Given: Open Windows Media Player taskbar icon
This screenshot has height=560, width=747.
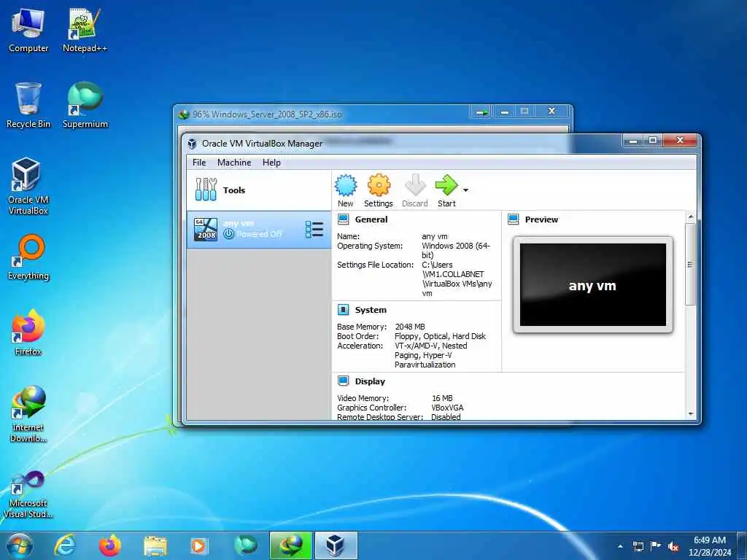Looking at the screenshot, I should click(198, 545).
